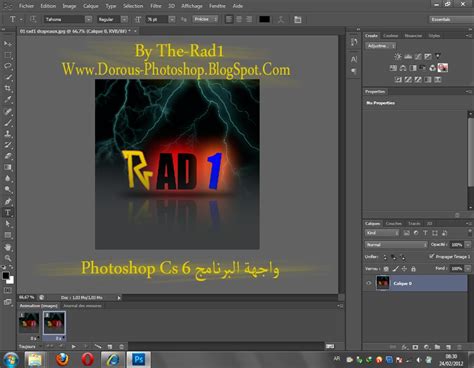
Task: Open layer styles fx menu
Action: pyautogui.click(x=404, y=347)
